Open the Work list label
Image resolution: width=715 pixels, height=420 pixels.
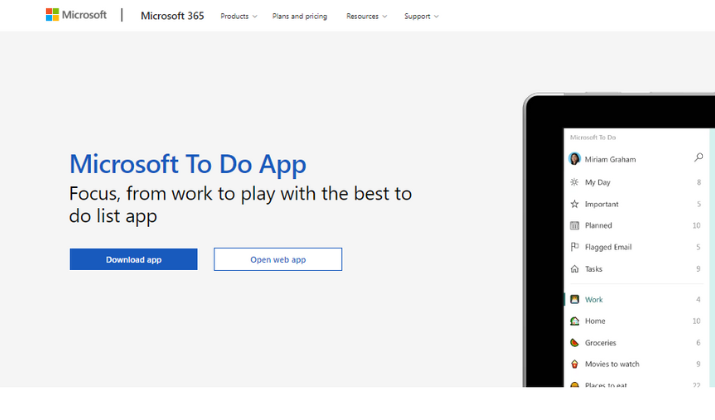[594, 300]
